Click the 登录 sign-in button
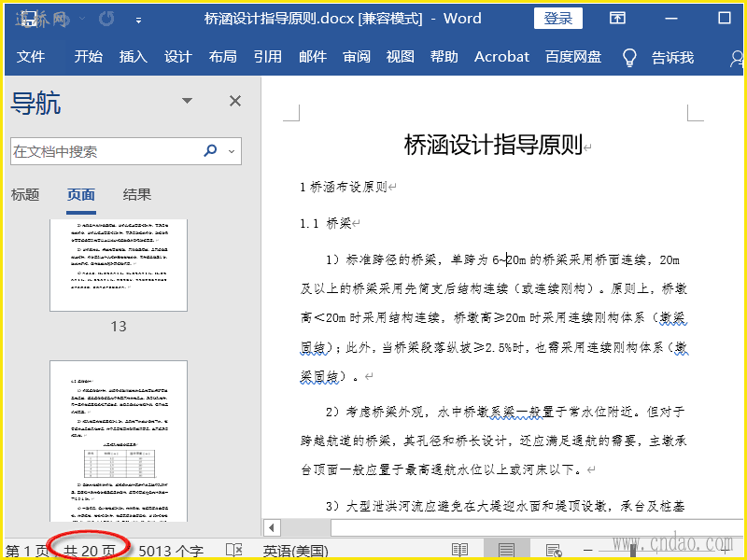 (x=557, y=19)
